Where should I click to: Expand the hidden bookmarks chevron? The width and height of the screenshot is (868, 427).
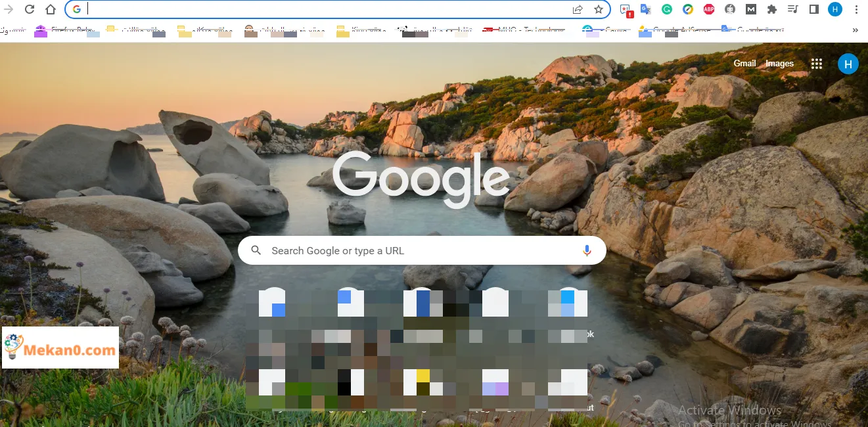click(x=855, y=30)
